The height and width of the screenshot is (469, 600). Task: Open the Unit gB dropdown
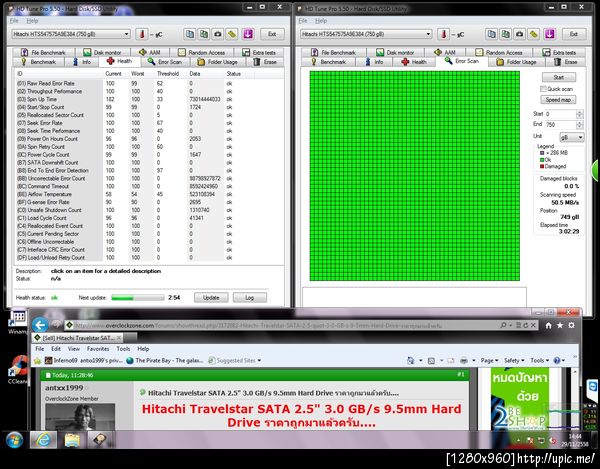(x=572, y=137)
